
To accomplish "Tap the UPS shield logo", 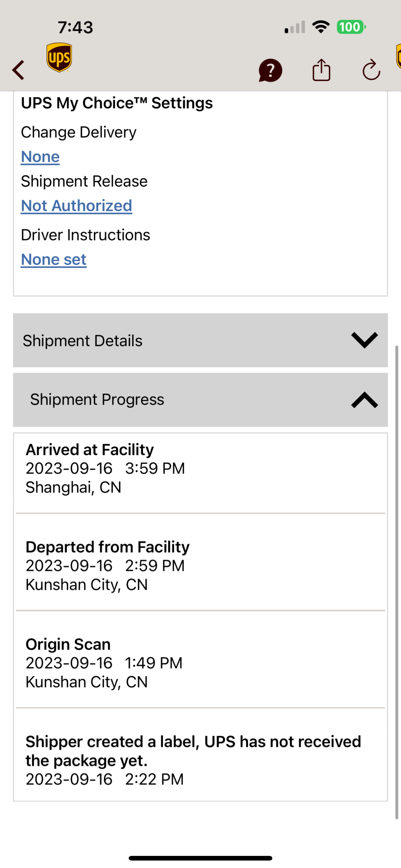I will (59, 57).
